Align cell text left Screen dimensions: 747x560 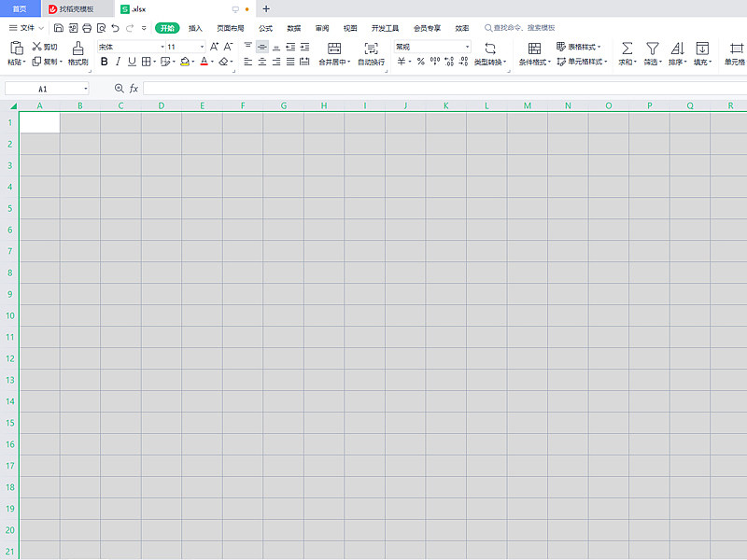click(248, 62)
